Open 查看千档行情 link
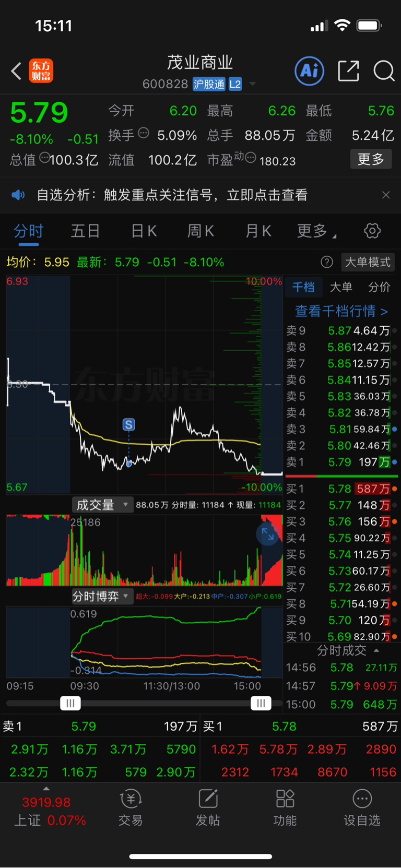 click(341, 312)
